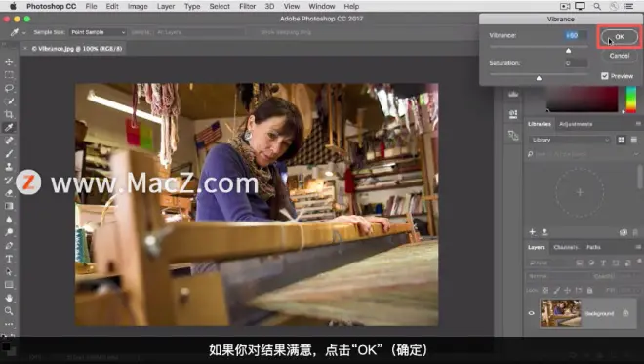
Task: Select the Hand tool
Action: click(9, 298)
